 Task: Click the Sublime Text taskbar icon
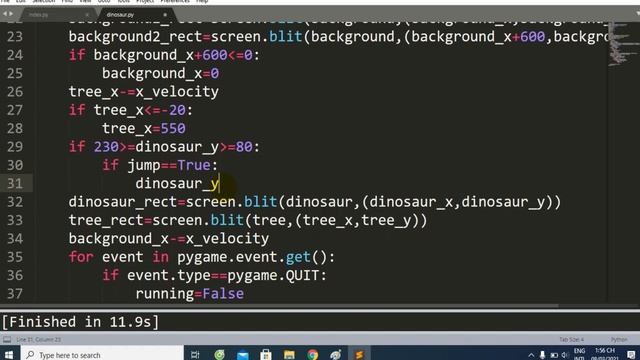359,354
